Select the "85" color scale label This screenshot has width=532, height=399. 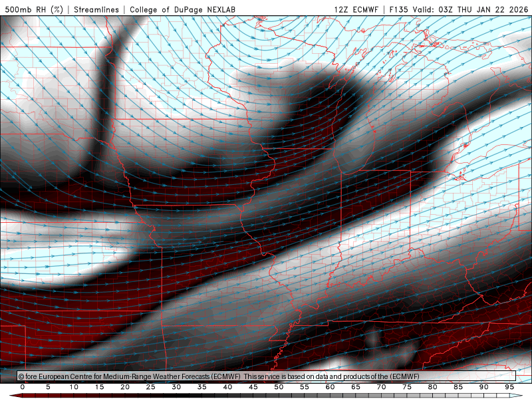pyautogui.click(x=458, y=387)
